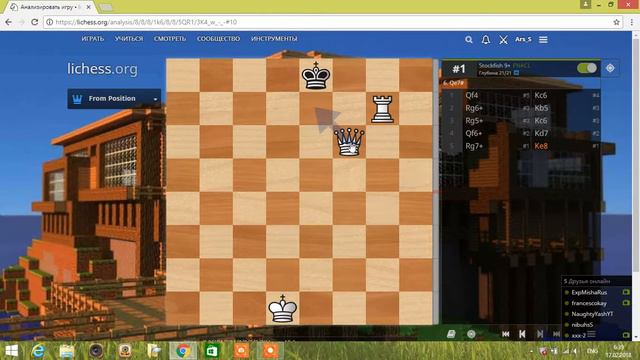
Task: Select the white king on the board
Action: (282, 309)
